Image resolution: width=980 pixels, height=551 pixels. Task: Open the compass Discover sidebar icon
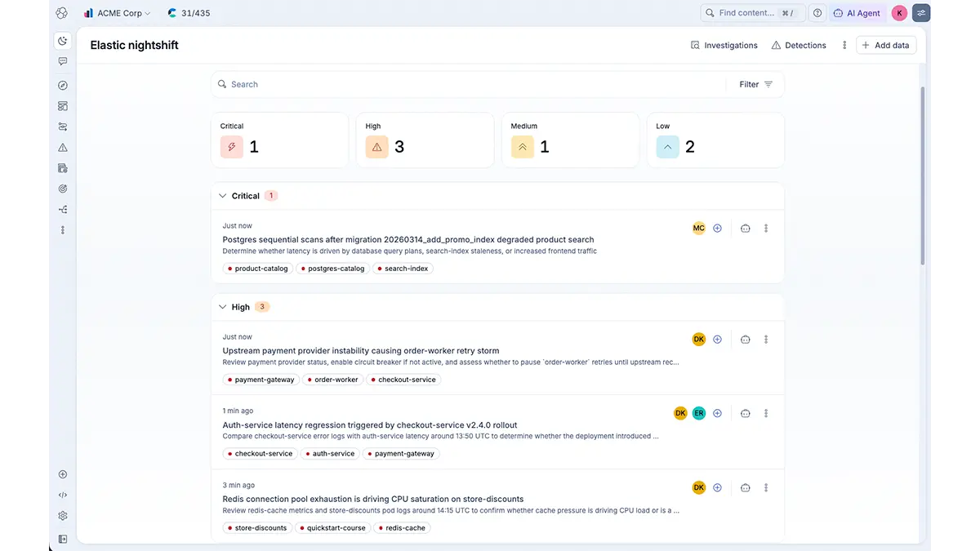63,86
